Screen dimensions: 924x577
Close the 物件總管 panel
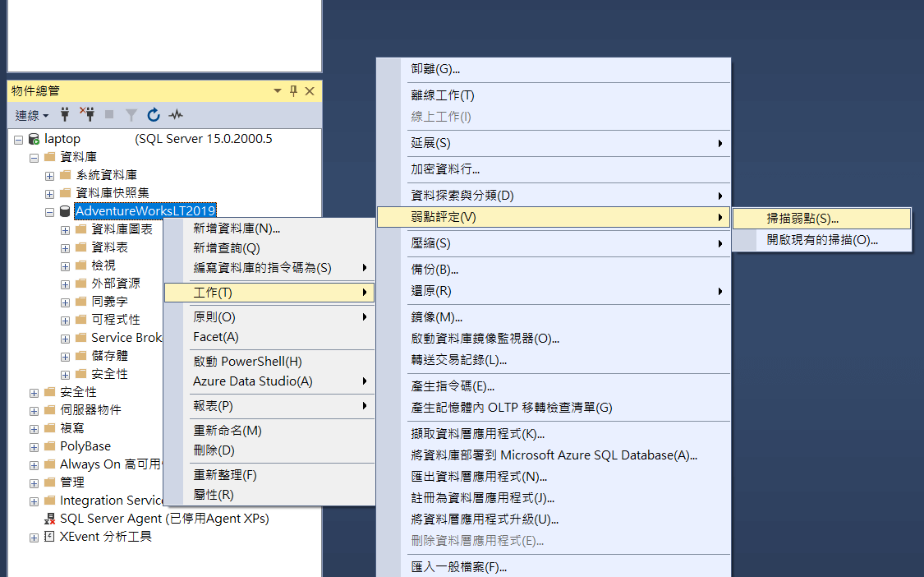pos(310,91)
